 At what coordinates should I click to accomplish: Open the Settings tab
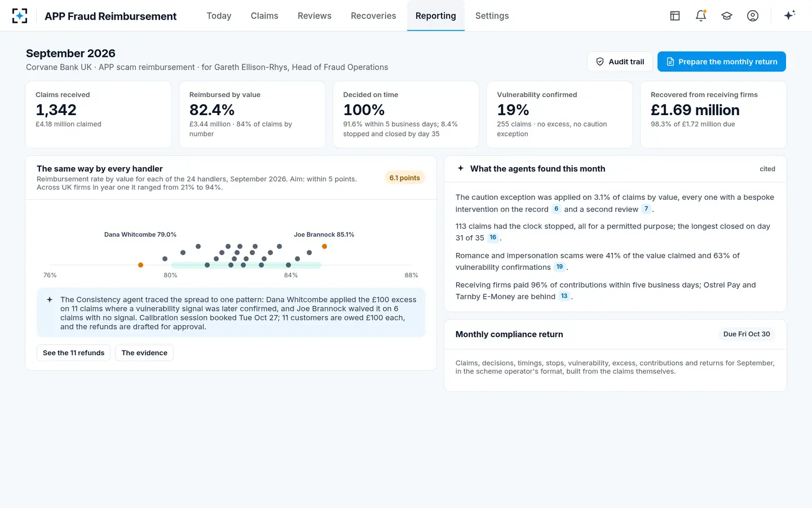click(x=492, y=16)
